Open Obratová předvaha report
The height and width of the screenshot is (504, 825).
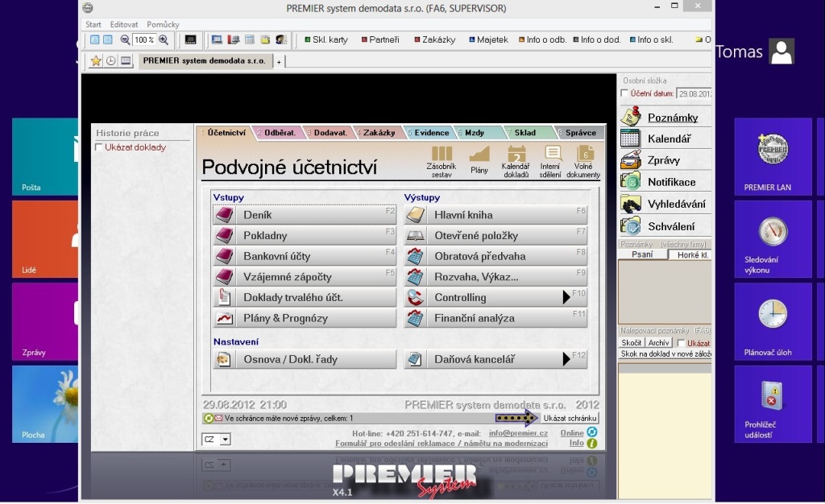pyautogui.click(x=495, y=257)
